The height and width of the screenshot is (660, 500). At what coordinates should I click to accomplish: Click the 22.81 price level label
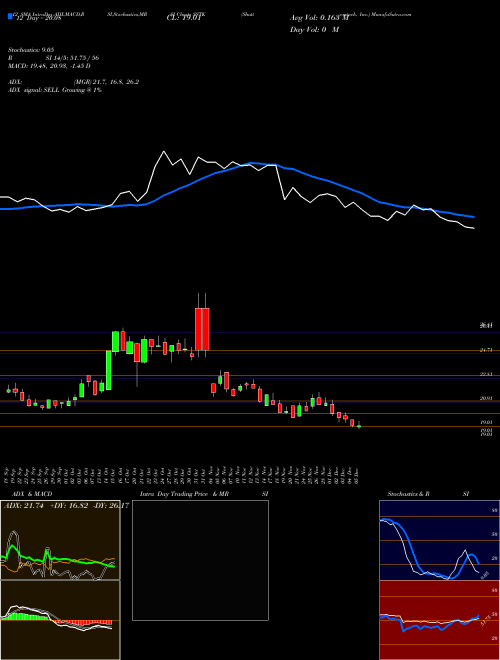pyautogui.click(x=486, y=375)
